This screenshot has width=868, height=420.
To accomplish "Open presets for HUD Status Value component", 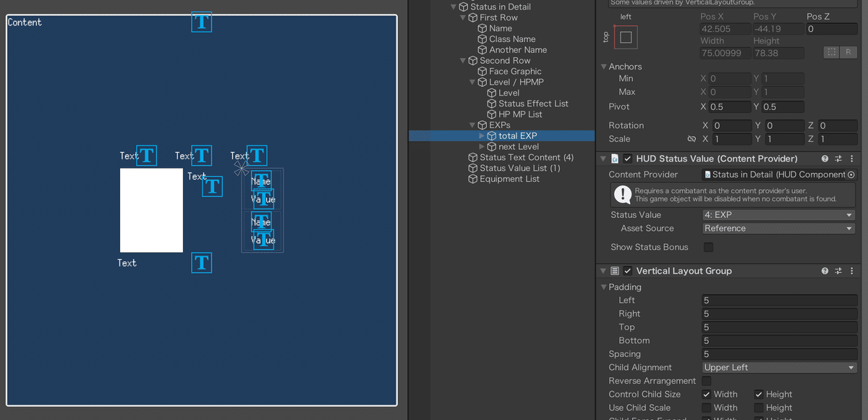I will click(x=838, y=159).
